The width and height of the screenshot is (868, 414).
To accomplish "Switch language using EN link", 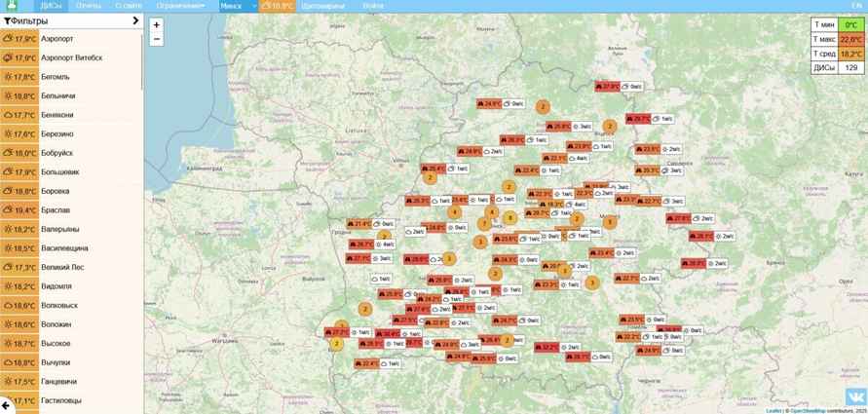I will point(856,6).
